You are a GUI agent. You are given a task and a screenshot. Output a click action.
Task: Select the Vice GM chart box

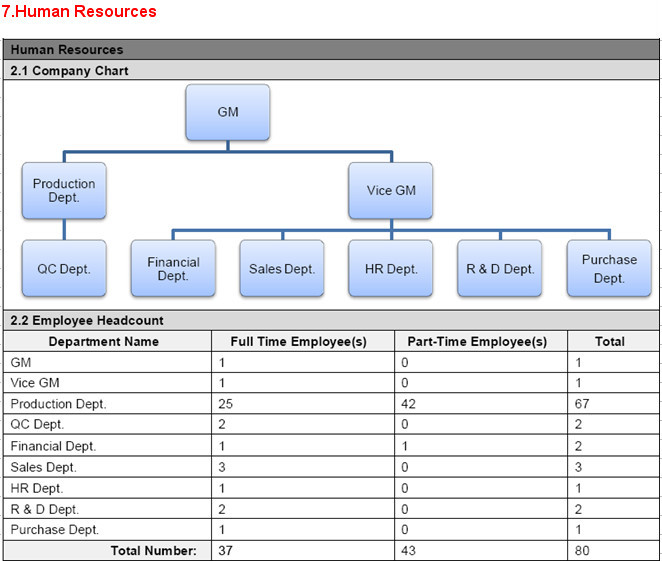pos(391,190)
